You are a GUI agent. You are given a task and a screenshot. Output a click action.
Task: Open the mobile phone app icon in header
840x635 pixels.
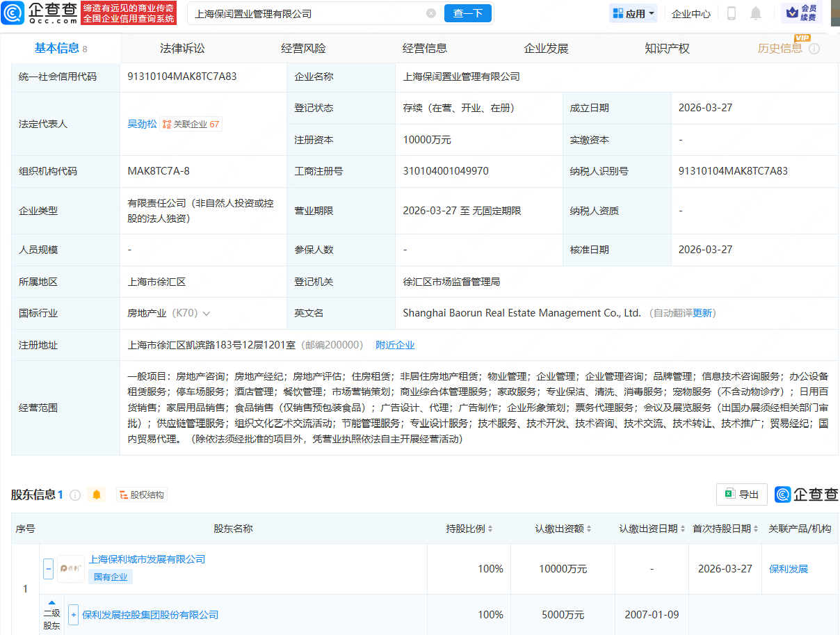coord(732,13)
